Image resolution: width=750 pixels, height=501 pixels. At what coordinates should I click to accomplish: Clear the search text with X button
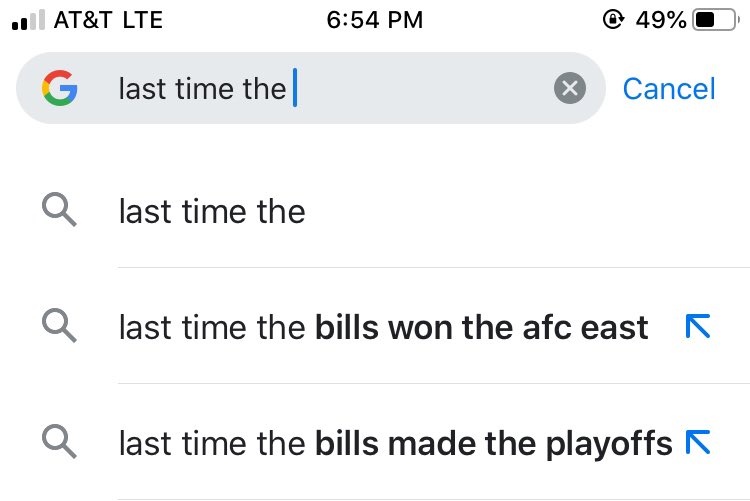click(570, 88)
